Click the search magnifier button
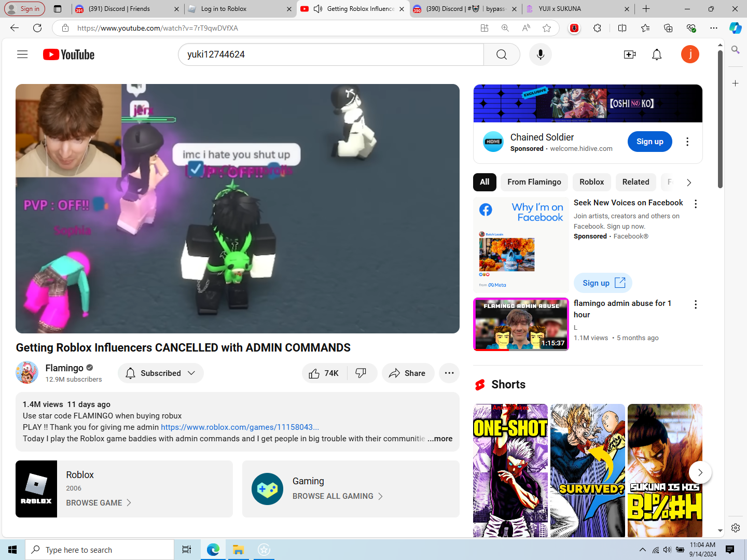Screen dimensions: 747x560 tap(502, 54)
